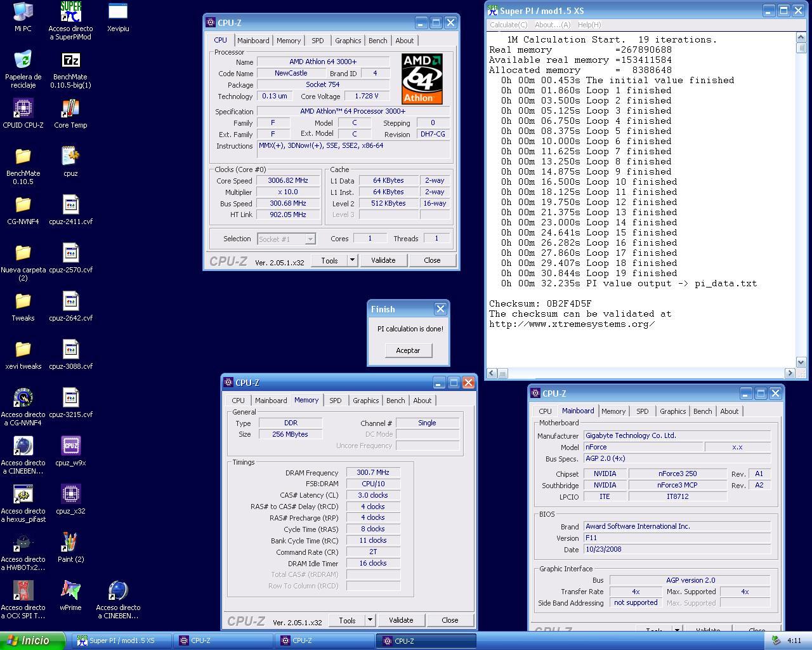Open the SuperPiMod shortcut icon
812x650 pixels.
click(x=70, y=11)
